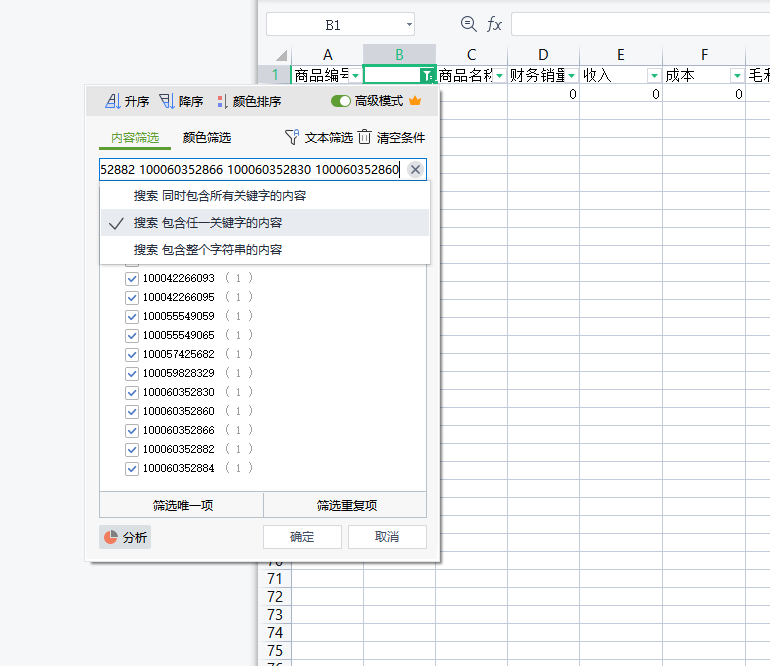Sort ascending with 升序 icon
This screenshot has width=770, height=666.
(113, 101)
